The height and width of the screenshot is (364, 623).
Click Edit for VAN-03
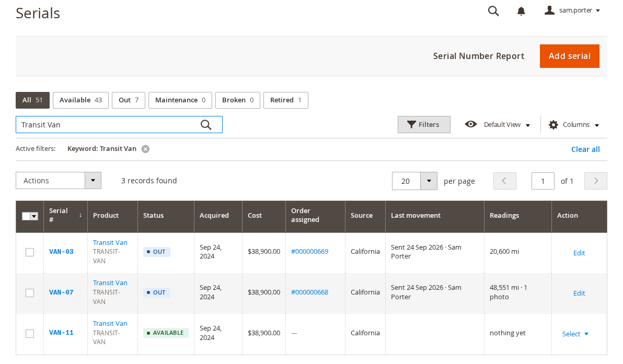click(x=579, y=253)
